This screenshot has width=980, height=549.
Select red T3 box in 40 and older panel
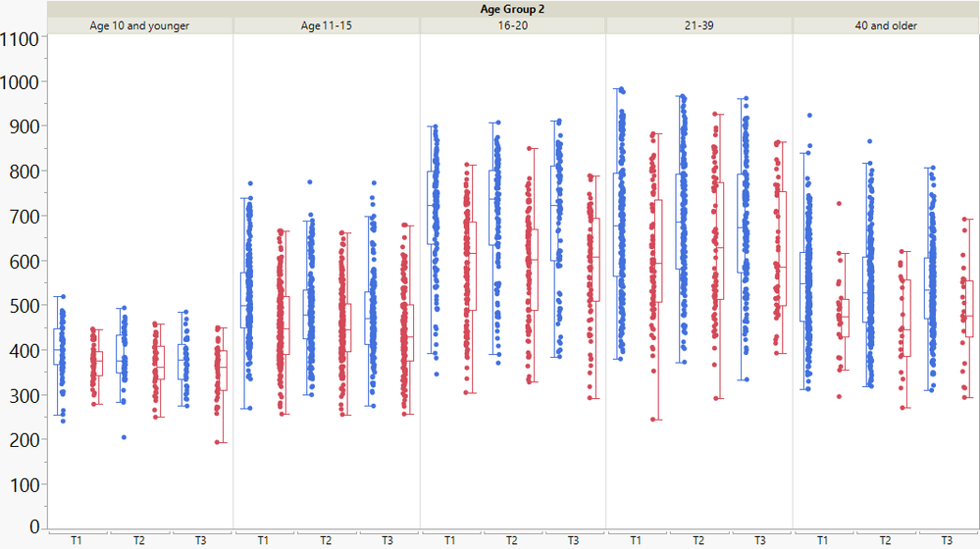pos(969,309)
